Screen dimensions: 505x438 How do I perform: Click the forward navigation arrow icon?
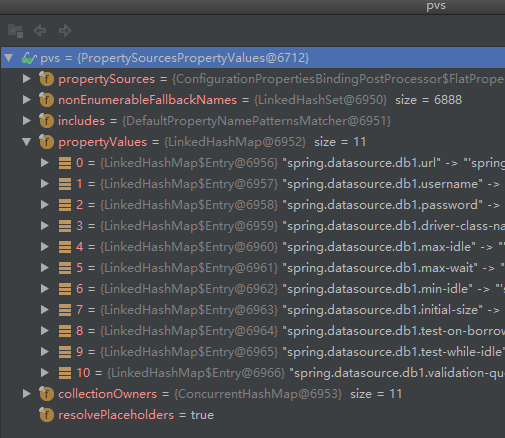pyautogui.click(x=65, y=31)
